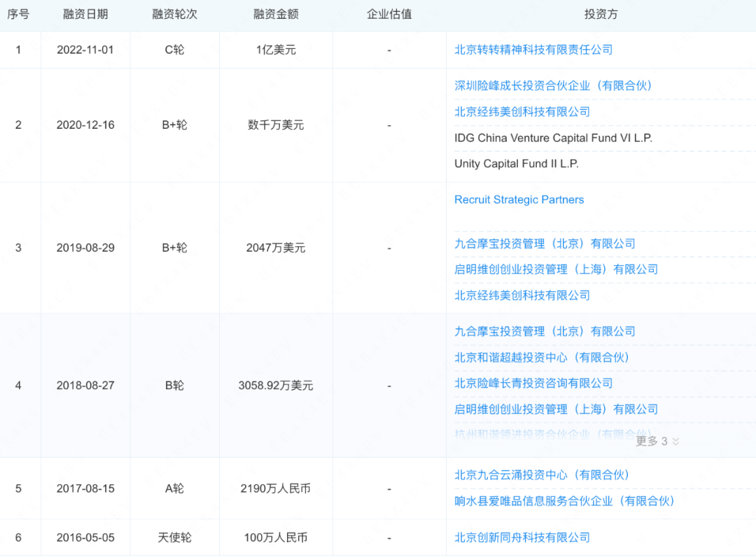Click 北京经纬美创科技有限公司 in the 2019-08-29 row

pos(522,295)
